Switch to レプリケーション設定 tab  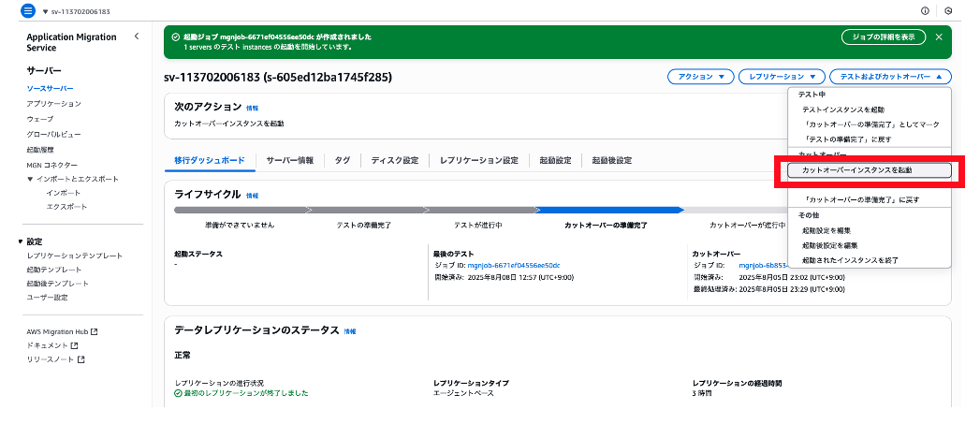click(x=478, y=161)
